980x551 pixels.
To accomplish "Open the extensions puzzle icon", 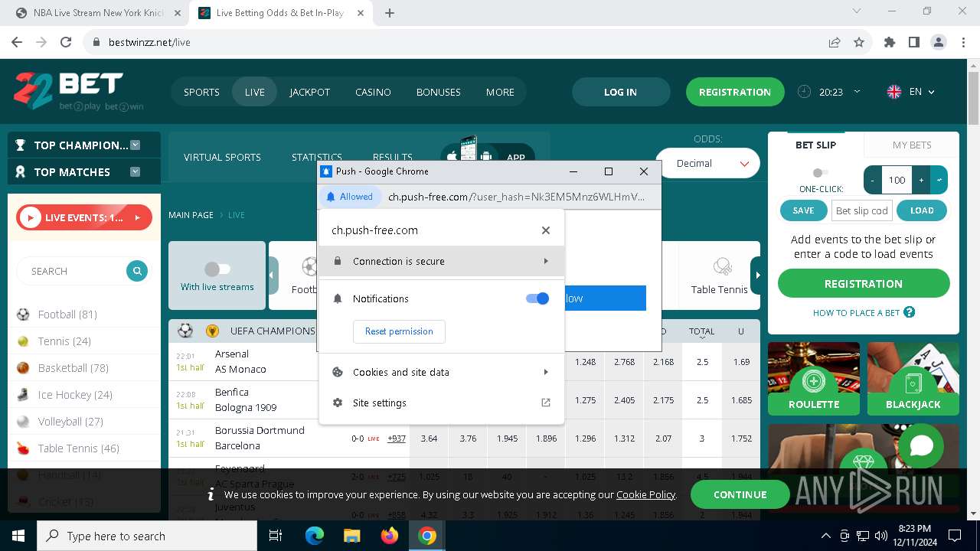I will click(890, 43).
